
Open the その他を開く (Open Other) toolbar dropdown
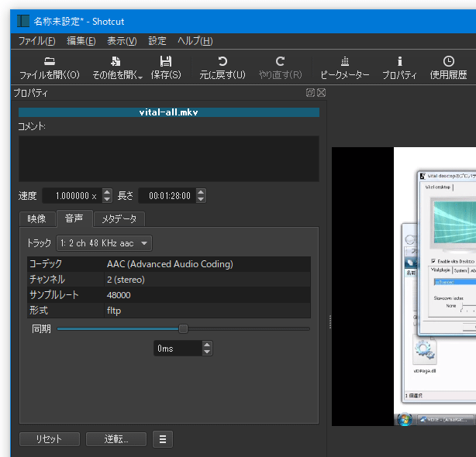[117, 68]
